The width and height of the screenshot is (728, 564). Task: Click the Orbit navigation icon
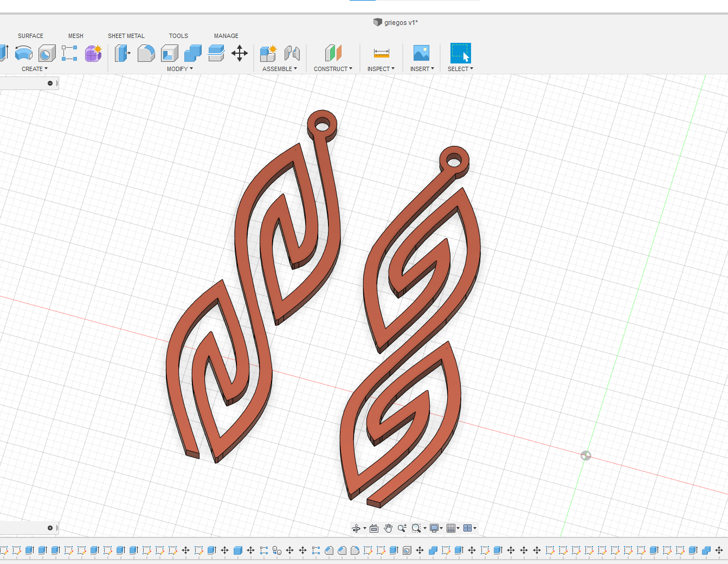click(x=356, y=528)
